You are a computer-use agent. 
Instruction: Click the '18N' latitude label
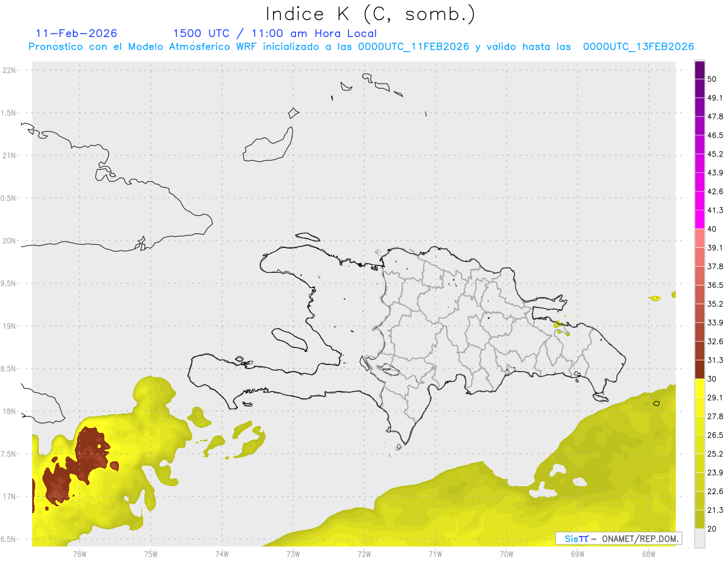[x=10, y=411]
